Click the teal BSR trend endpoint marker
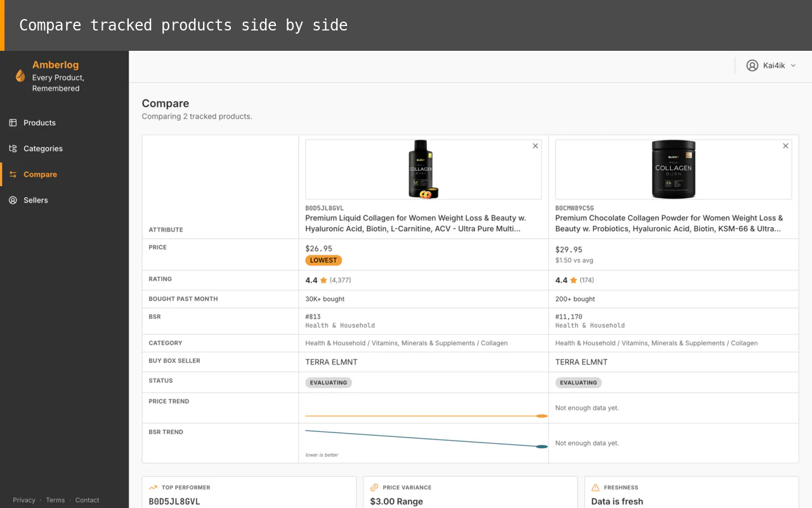 pos(542,446)
